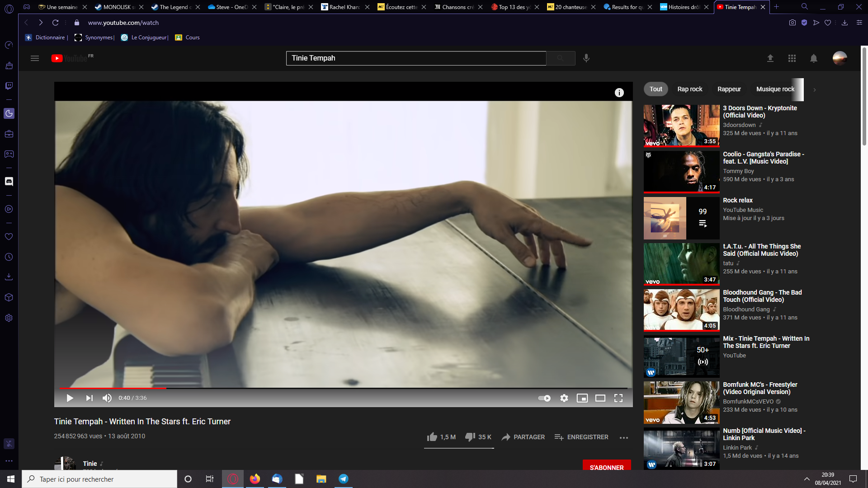Show video info cards icon
Viewport: 868px width, 488px height.
click(619, 93)
